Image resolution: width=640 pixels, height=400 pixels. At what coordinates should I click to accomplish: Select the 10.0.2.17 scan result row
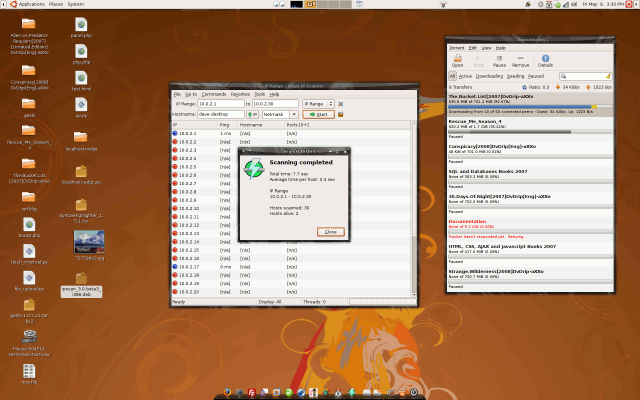click(291, 267)
